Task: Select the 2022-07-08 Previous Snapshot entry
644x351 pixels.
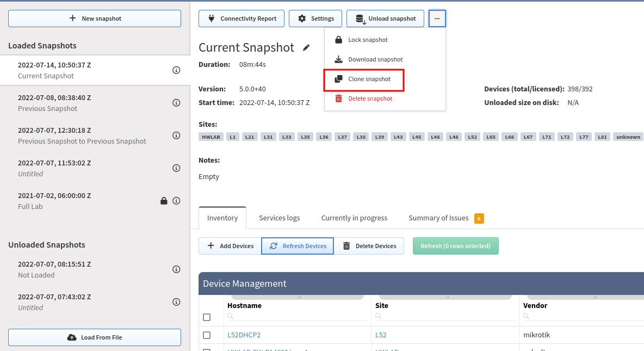Action: click(x=95, y=103)
